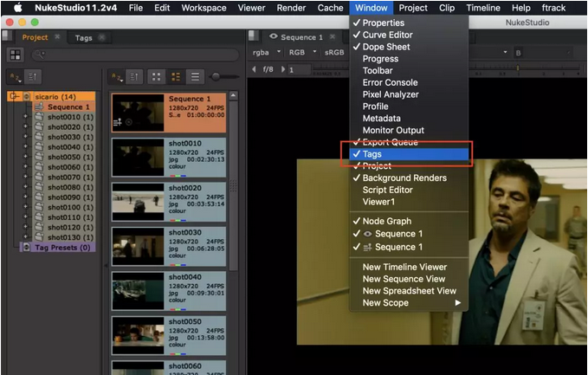Click the Viewer pane corner menu icon
The height and width of the screenshot is (375, 588).
point(254,36)
